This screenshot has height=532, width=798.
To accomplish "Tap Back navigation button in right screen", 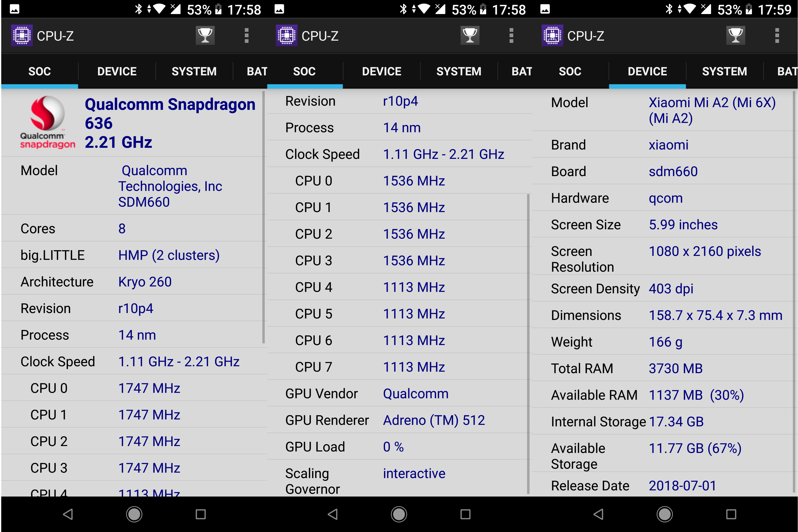I will coord(598,514).
